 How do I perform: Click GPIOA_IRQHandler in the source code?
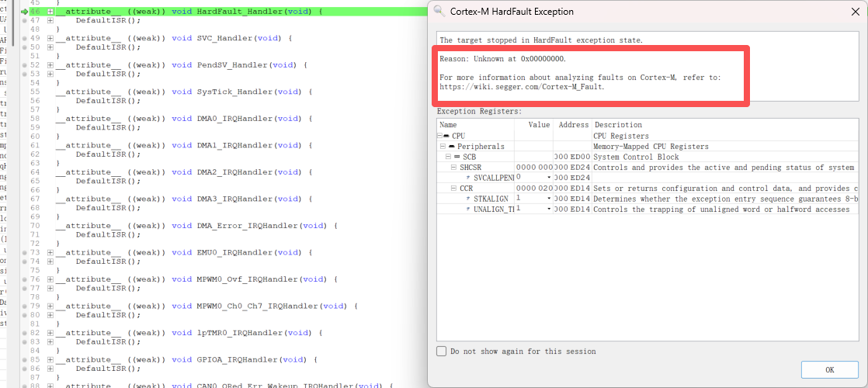click(237, 360)
